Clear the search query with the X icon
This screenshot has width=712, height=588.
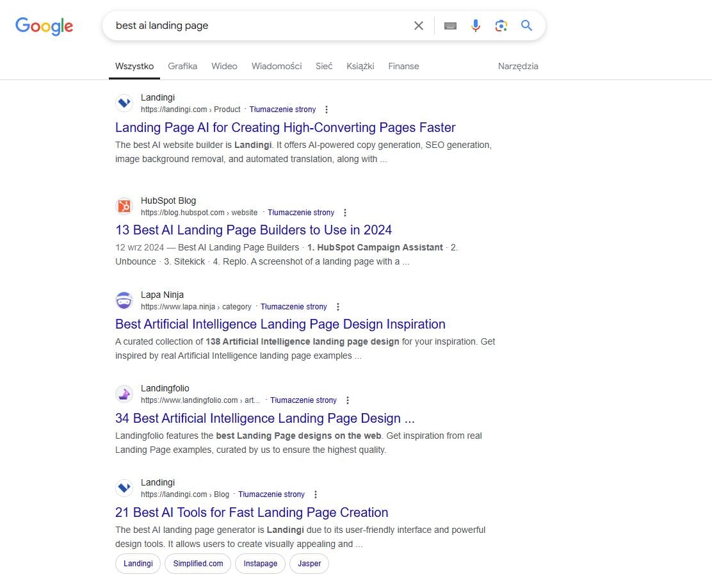click(x=419, y=26)
